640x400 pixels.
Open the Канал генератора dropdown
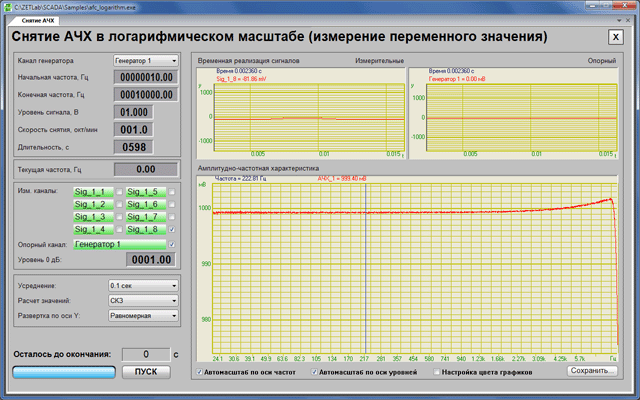pos(146,61)
